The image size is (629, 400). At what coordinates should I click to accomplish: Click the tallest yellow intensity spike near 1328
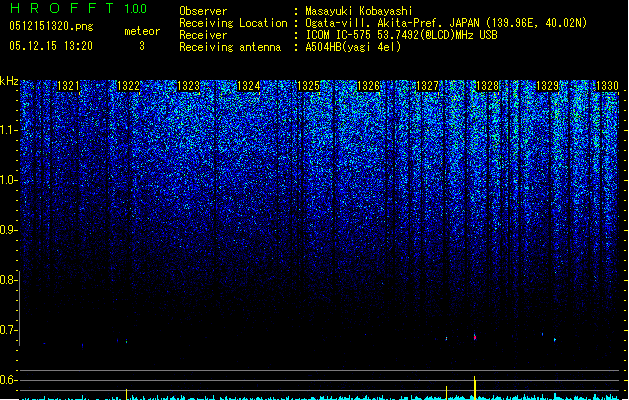[x=475, y=388]
